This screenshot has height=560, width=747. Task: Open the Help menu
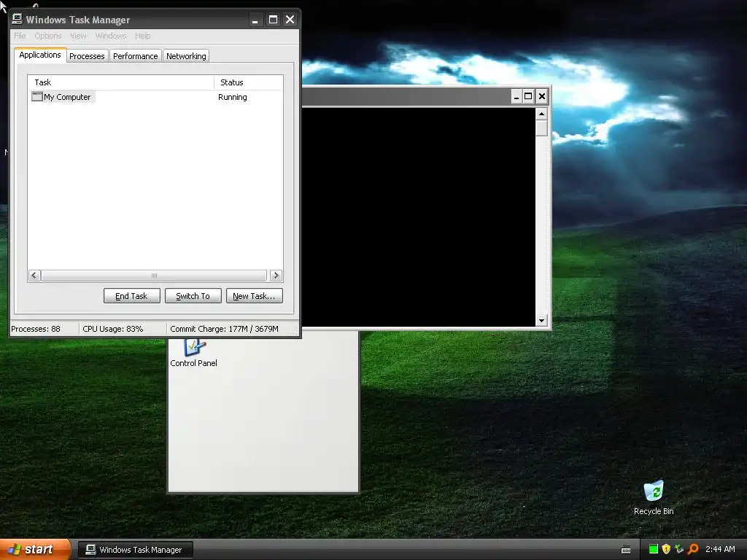[142, 36]
